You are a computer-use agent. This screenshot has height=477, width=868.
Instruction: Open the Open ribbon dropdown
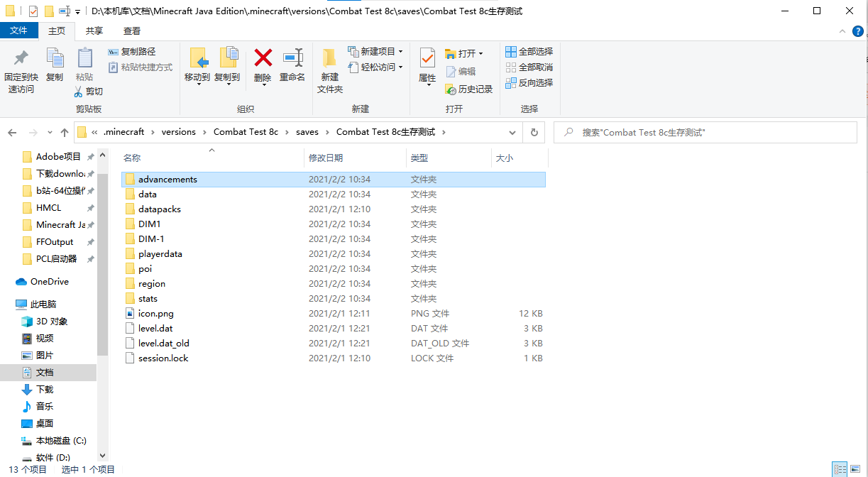(x=464, y=54)
